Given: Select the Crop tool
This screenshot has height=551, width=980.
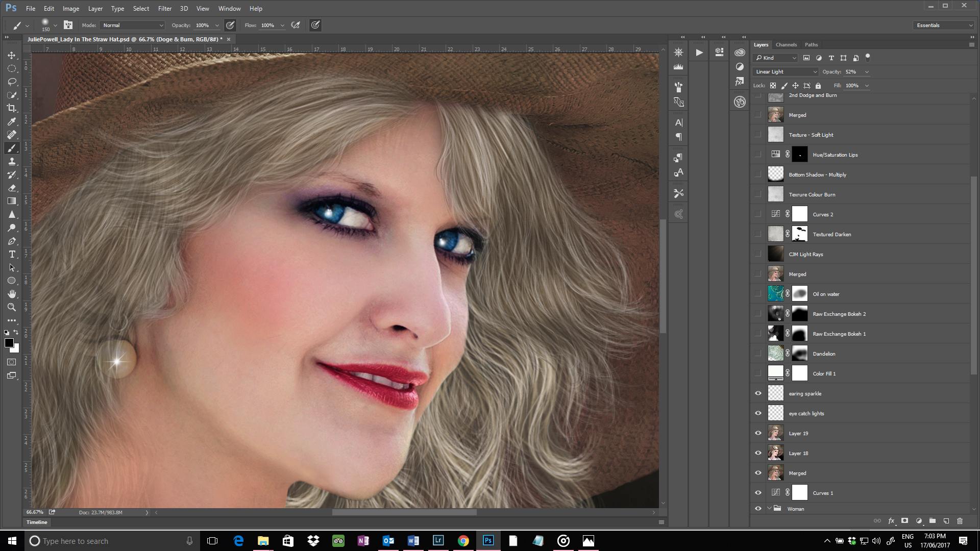Looking at the screenshot, I should click(12, 108).
